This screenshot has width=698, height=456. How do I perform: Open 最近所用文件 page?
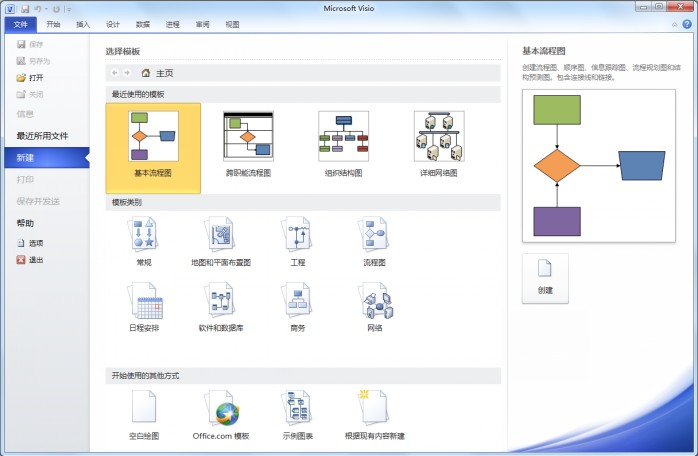(x=42, y=136)
